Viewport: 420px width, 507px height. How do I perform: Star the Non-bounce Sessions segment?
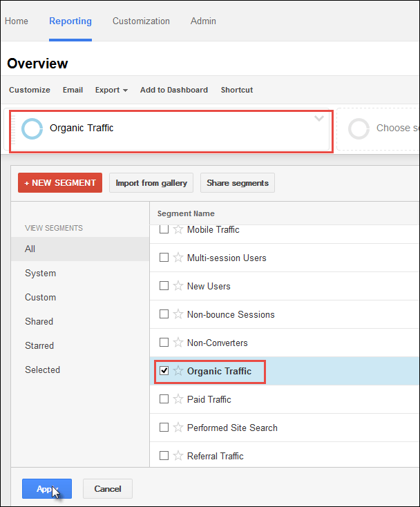(178, 314)
